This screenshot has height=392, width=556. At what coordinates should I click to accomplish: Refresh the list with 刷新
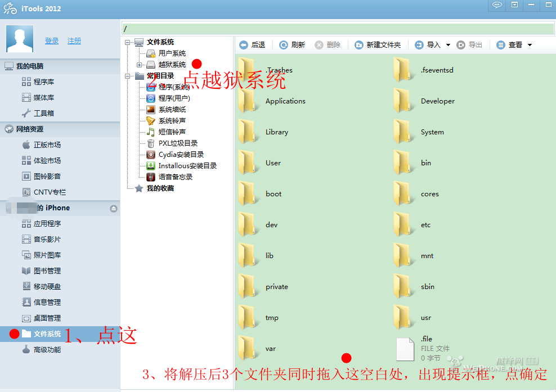coord(292,45)
